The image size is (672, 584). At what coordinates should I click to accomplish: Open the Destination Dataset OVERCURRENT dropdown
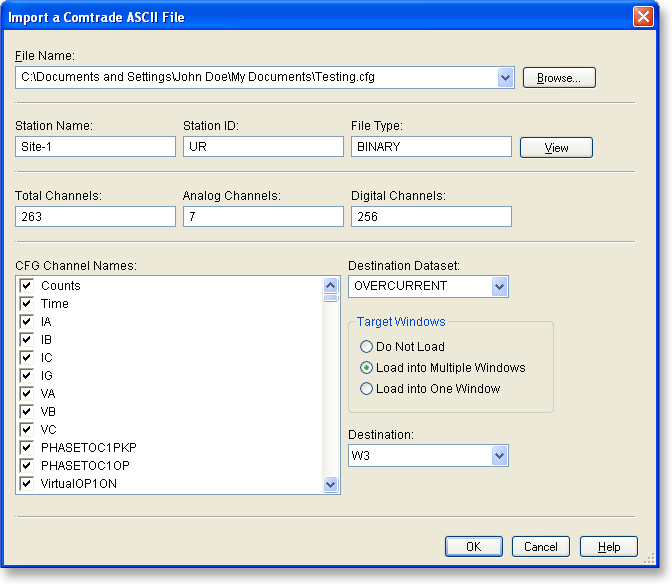pos(499,286)
